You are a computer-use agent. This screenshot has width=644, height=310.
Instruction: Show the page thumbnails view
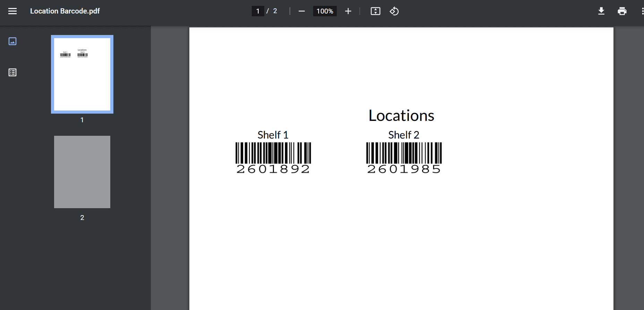click(x=12, y=41)
